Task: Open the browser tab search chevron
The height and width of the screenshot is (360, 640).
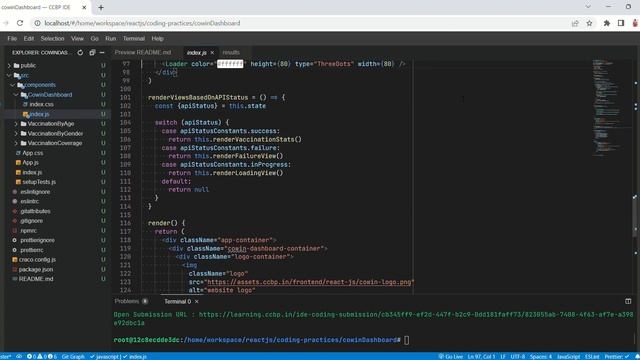Action: coord(588,7)
